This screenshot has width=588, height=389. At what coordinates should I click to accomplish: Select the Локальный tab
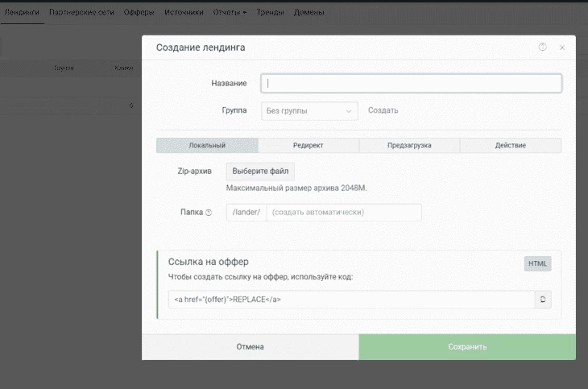[207, 146]
